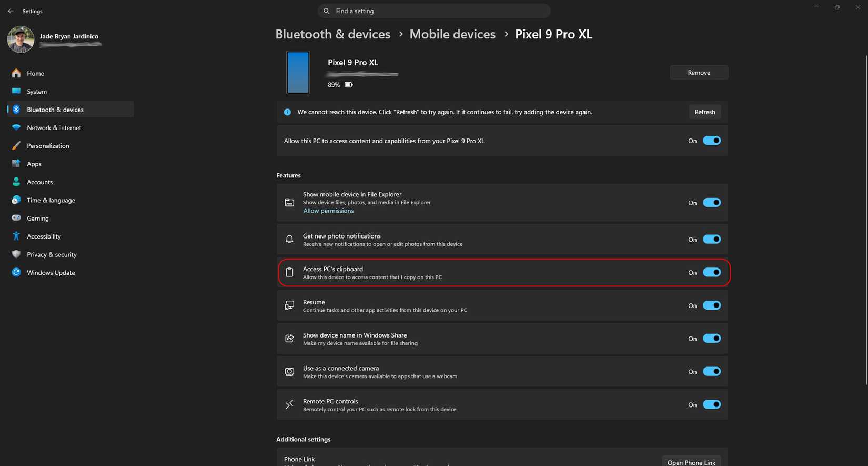Screen dimensions: 868x466
Task: Click Mobile devices breadcrumb
Action: [452, 34]
